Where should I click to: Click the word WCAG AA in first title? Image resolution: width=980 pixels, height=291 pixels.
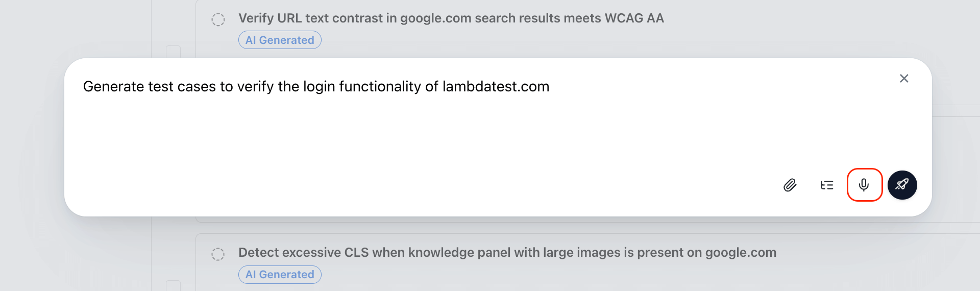point(634,18)
